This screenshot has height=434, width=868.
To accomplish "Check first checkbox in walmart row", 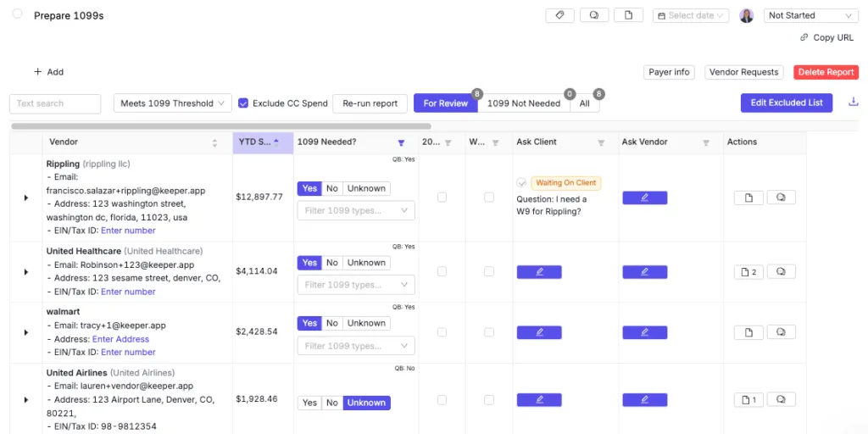I will (x=442, y=332).
